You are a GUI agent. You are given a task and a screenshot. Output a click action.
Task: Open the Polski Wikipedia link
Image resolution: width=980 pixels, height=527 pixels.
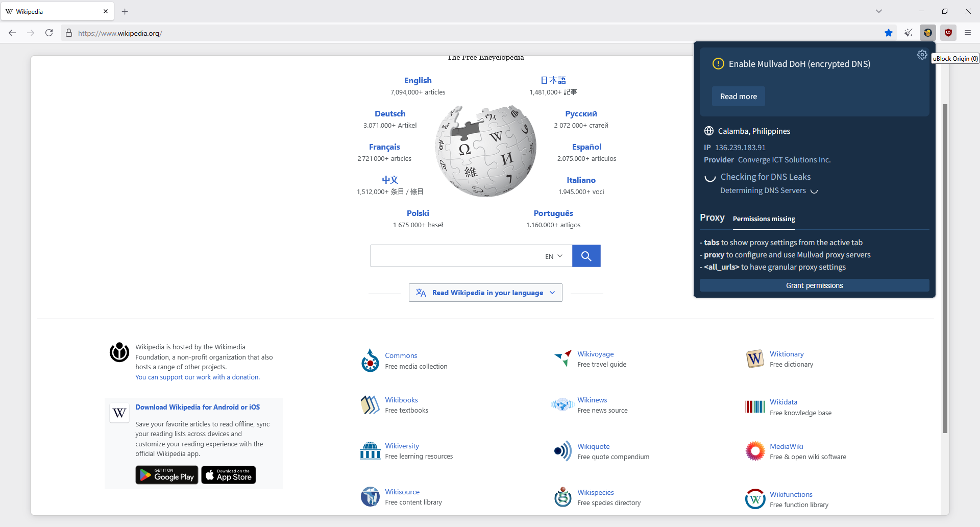click(418, 213)
